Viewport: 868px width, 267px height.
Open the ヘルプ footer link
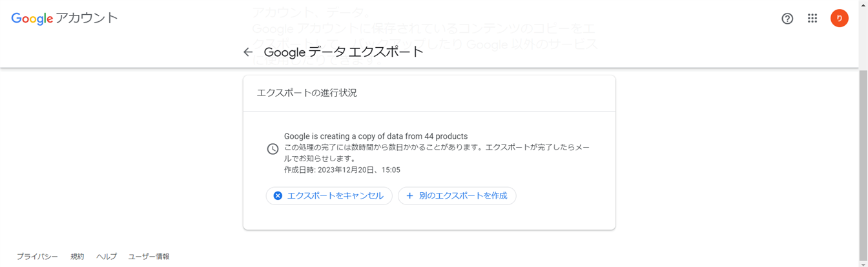107,257
